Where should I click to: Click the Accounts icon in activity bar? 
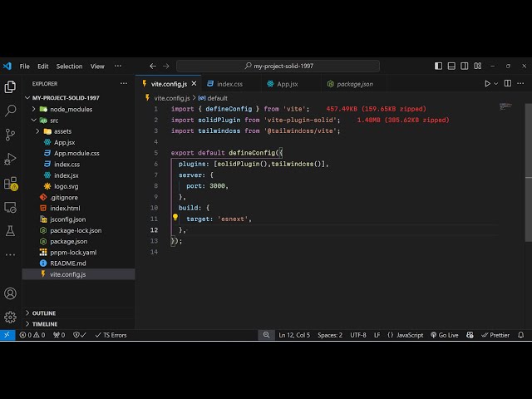coord(10,293)
